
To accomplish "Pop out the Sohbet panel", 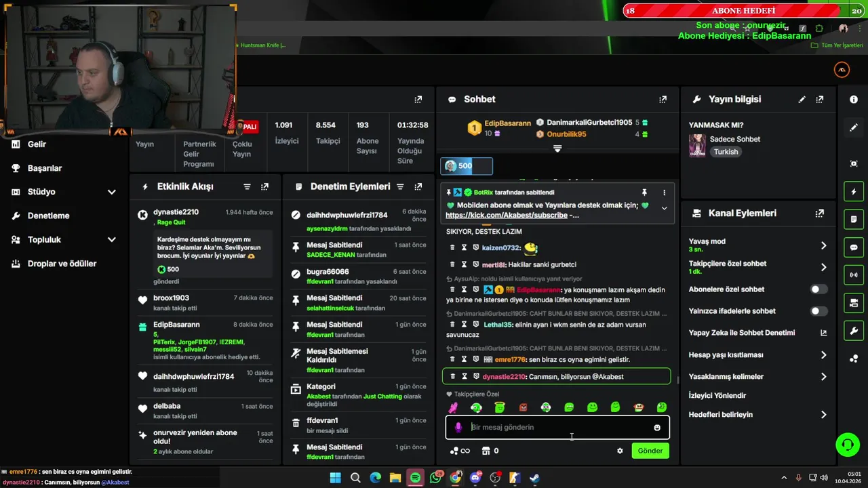I will coord(663,99).
